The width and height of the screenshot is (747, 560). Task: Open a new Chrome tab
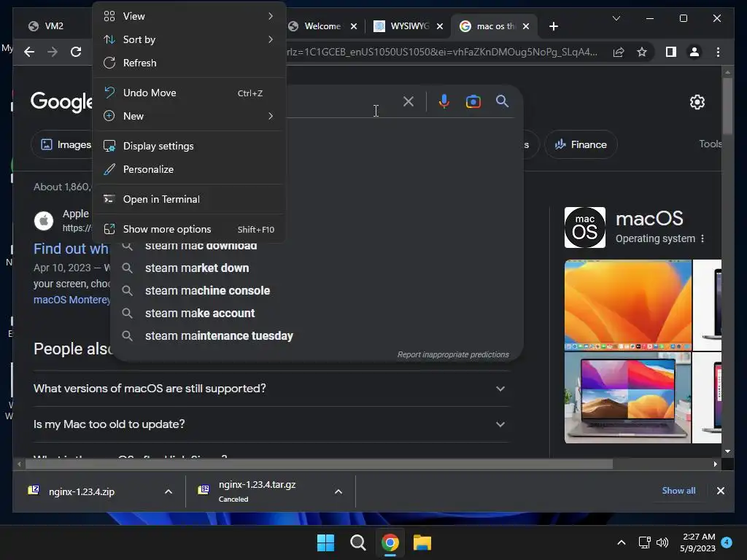pyautogui.click(x=554, y=26)
